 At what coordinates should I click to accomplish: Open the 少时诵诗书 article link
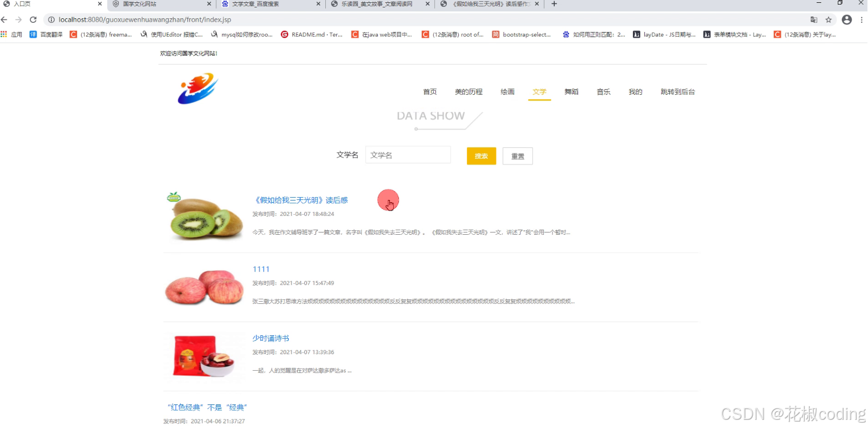click(271, 338)
